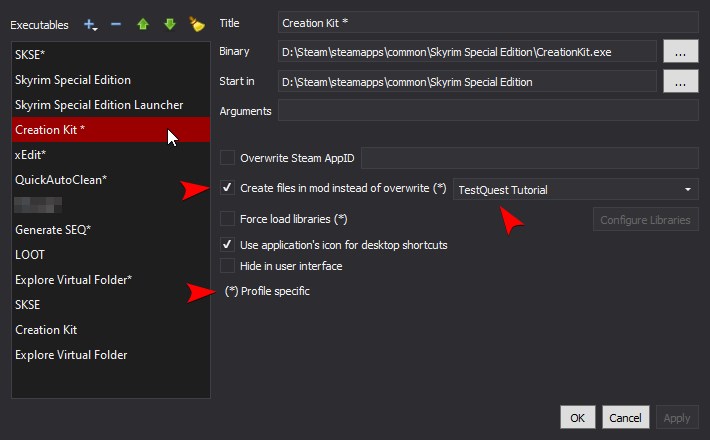Click the Apply button
The image size is (710, 440).
point(677,417)
